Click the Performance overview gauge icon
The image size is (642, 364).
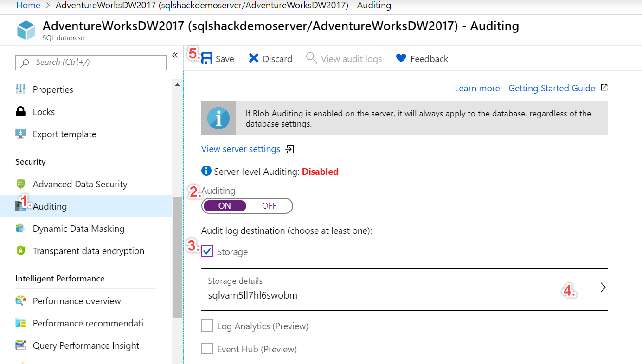point(20,300)
